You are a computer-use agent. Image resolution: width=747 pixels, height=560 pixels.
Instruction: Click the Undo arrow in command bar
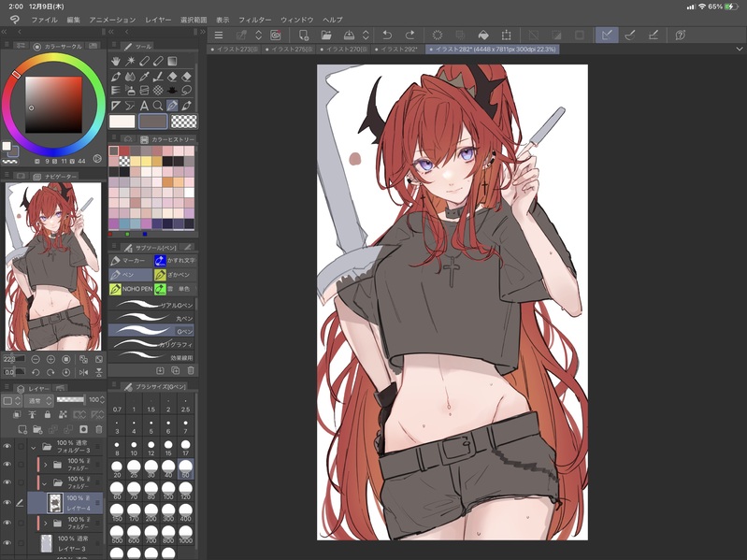[x=387, y=36]
